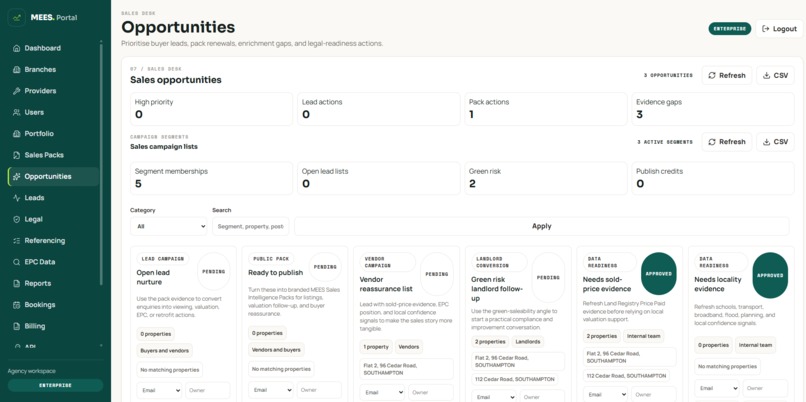
Task: Click the Reports document icon
Action: (x=16, y=283)
